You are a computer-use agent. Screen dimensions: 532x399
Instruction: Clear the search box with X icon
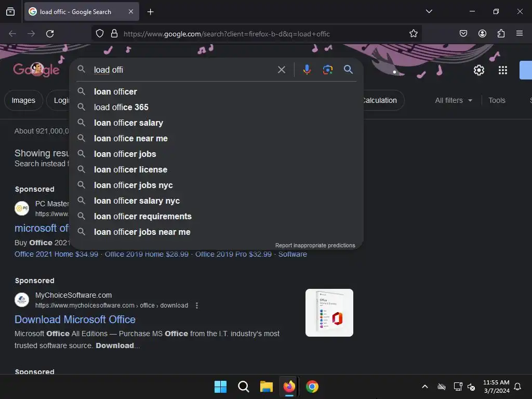coord(281,70)
